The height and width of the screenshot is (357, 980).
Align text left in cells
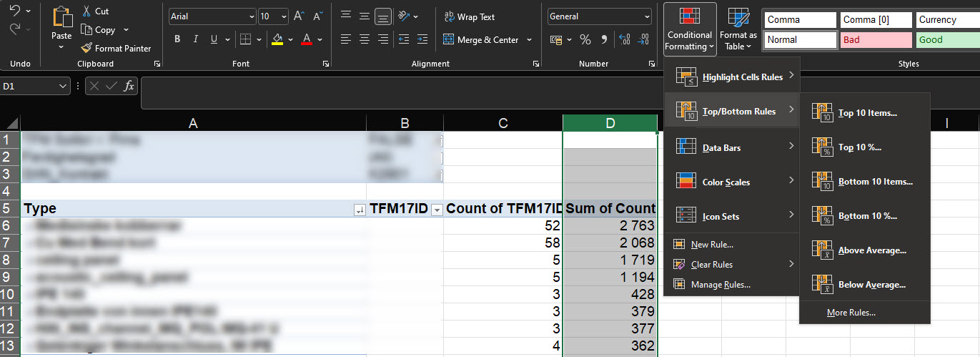[345, 39]
